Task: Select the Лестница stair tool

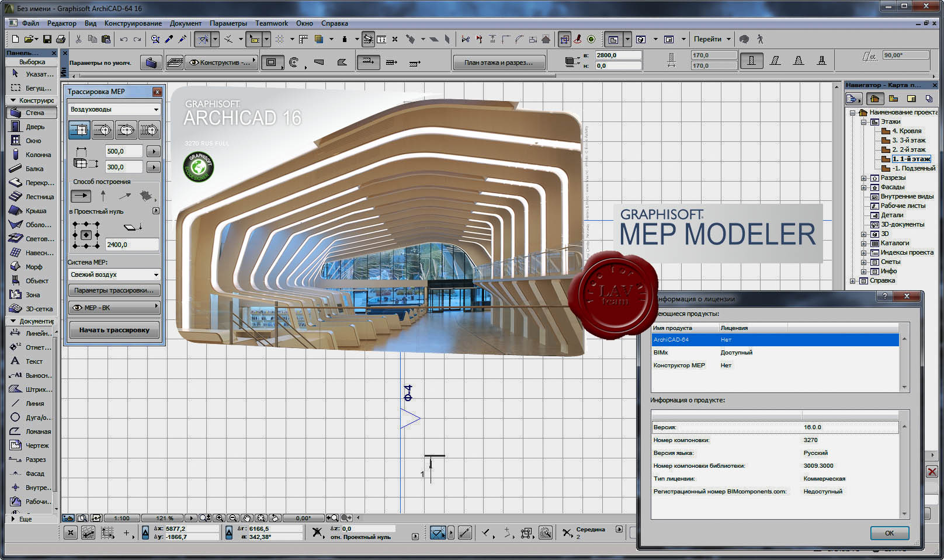Action: click(x=32, y=197)
